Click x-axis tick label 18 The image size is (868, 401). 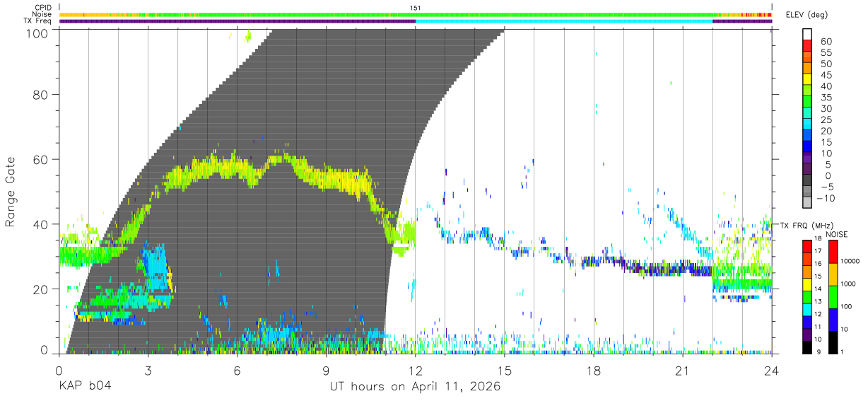point(594,371)
